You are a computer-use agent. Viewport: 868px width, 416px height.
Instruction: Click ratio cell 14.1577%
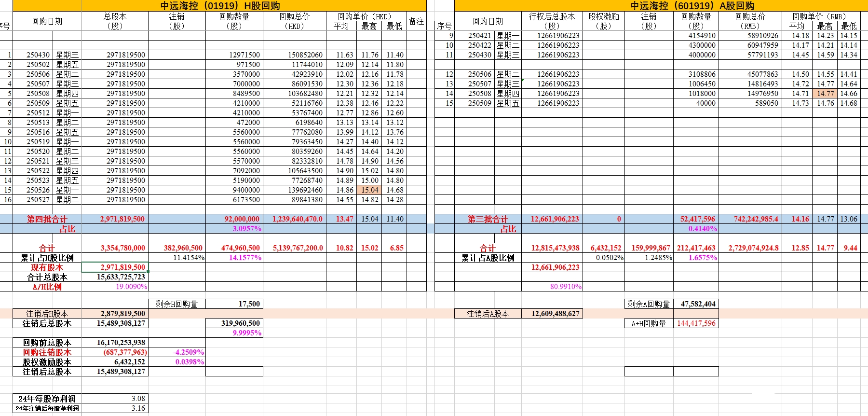click(234, 258)
